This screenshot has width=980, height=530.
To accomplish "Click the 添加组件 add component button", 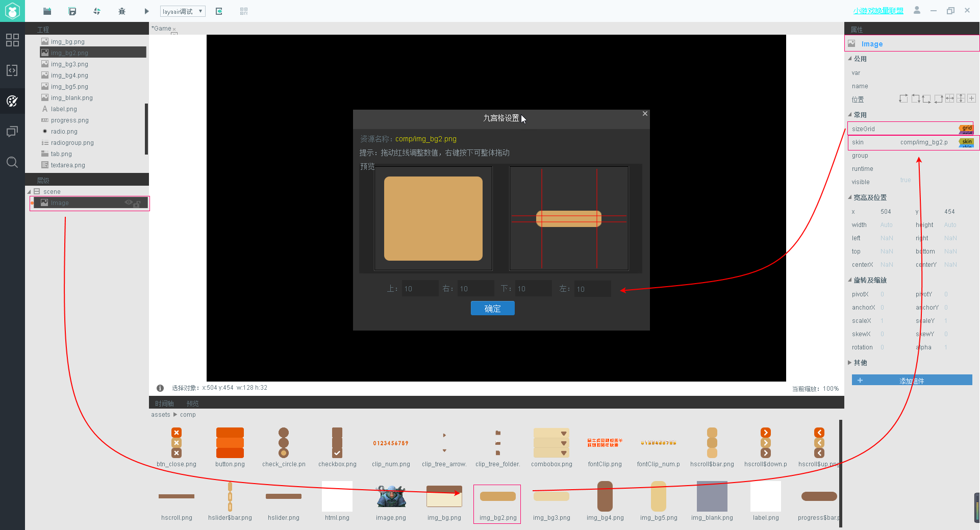I will click(912, 381).
